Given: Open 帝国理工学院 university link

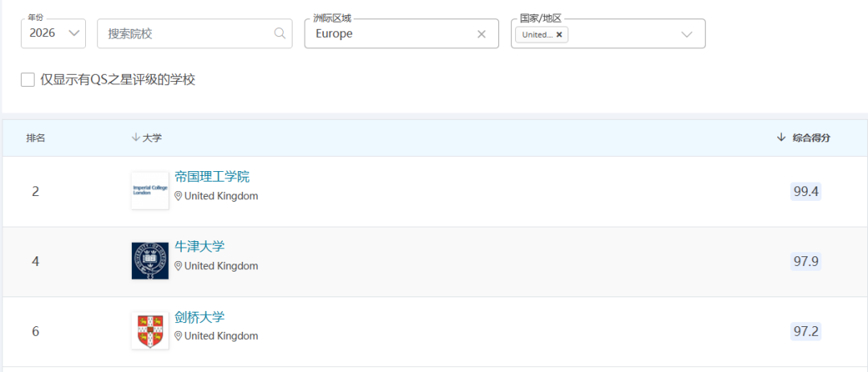Looking at the screenshot, I should point(212,177).
